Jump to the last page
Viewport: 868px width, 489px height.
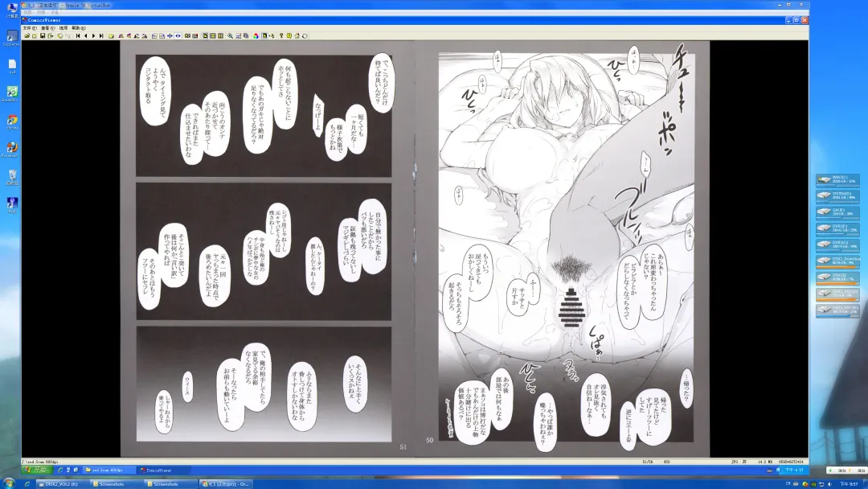click(x=100, y=35)
